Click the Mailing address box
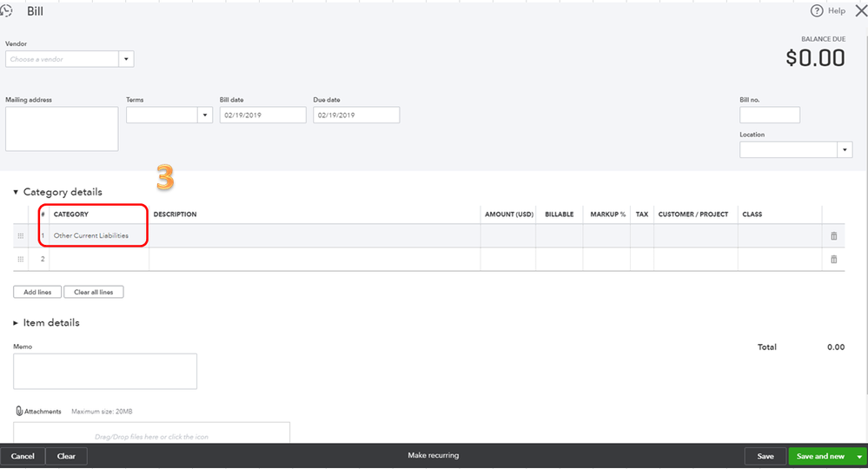The image size is (868, 469). (62, 129)
